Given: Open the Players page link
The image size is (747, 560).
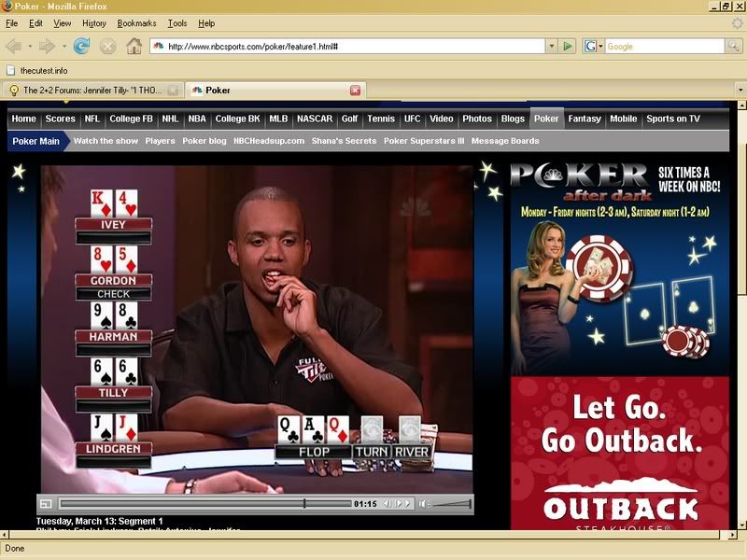Looking at the screenshot, I should tap(160, 141).
